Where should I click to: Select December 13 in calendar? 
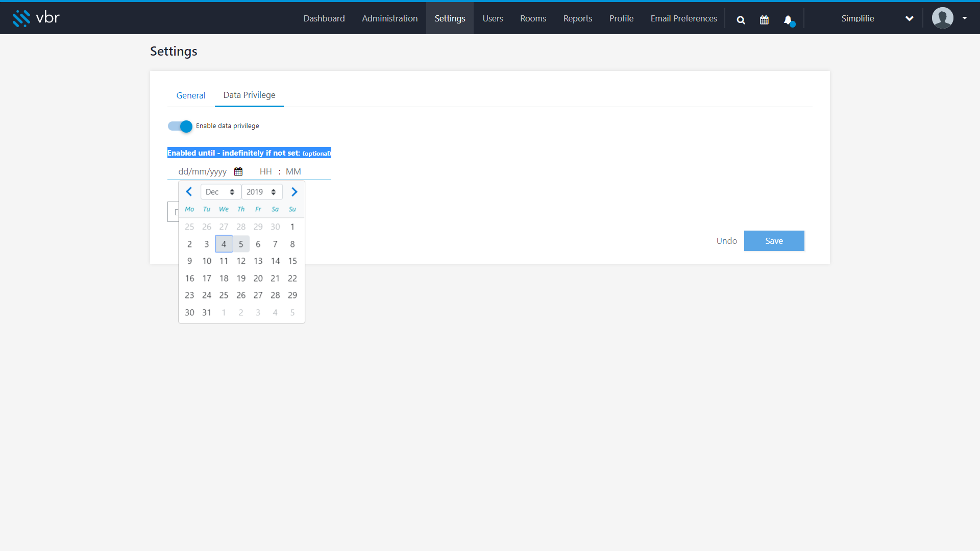point(258,261)
